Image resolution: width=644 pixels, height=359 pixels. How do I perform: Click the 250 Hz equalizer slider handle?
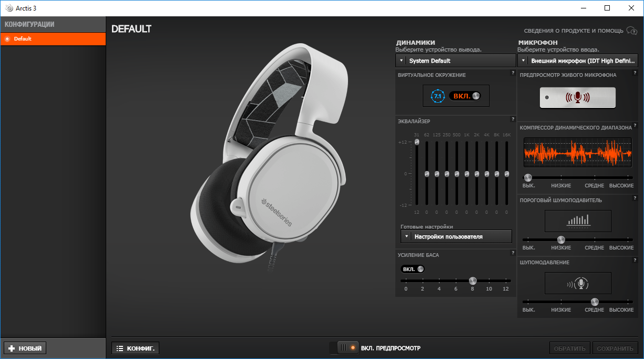(447, 174)
